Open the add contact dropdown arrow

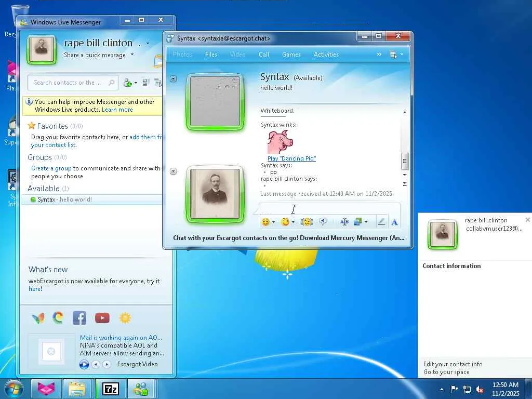click(136, 83)
